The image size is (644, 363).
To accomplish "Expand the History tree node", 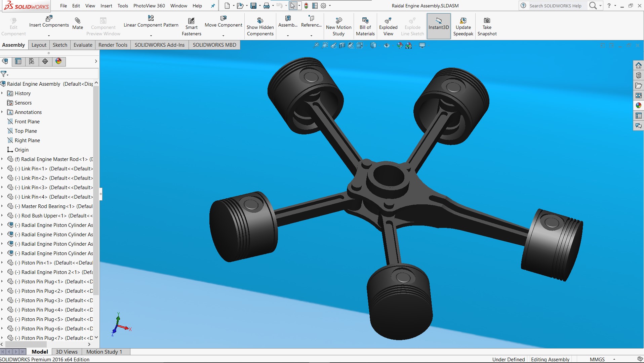I will (2, 93).
